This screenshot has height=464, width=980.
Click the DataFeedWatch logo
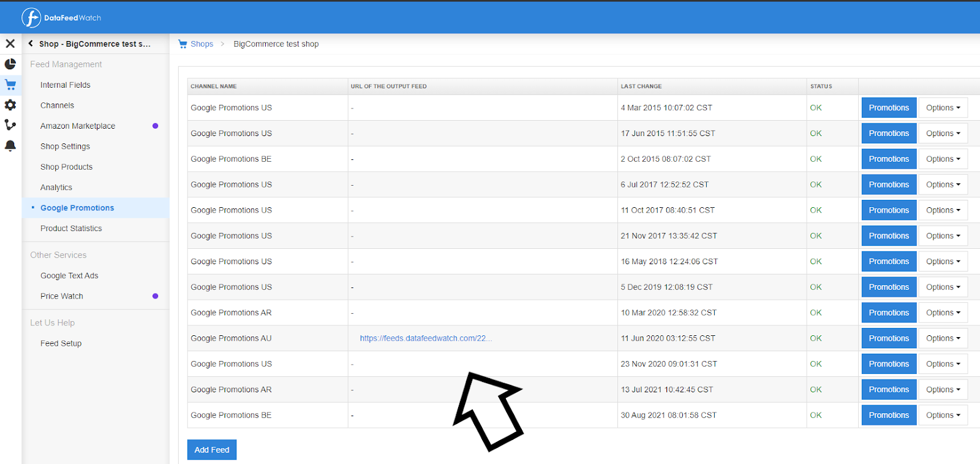61,18
